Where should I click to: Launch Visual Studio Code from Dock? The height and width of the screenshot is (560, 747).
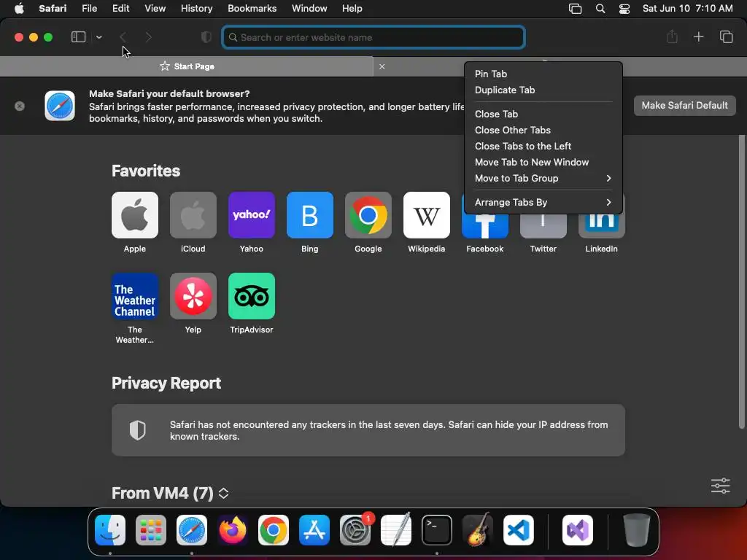coord(519,530)
